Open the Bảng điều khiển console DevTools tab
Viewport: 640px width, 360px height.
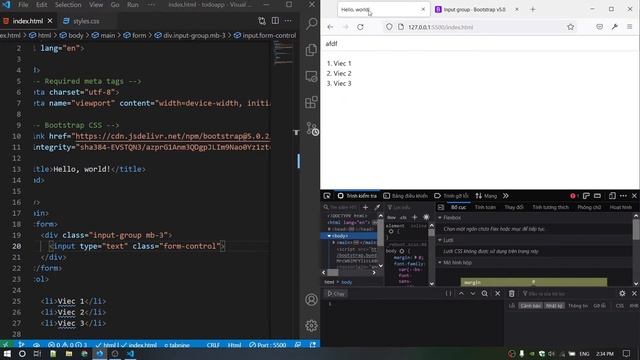point(405,196)
